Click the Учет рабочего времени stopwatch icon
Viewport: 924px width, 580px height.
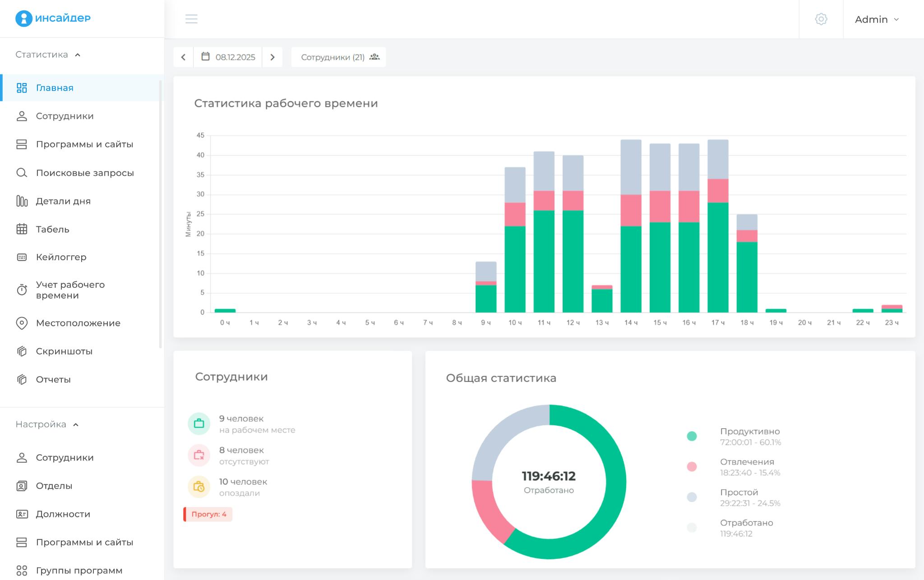pos(22,290)
